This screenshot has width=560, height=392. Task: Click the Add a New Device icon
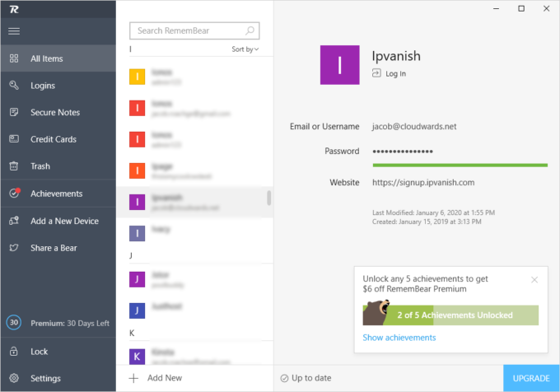[x=14, y=221]
